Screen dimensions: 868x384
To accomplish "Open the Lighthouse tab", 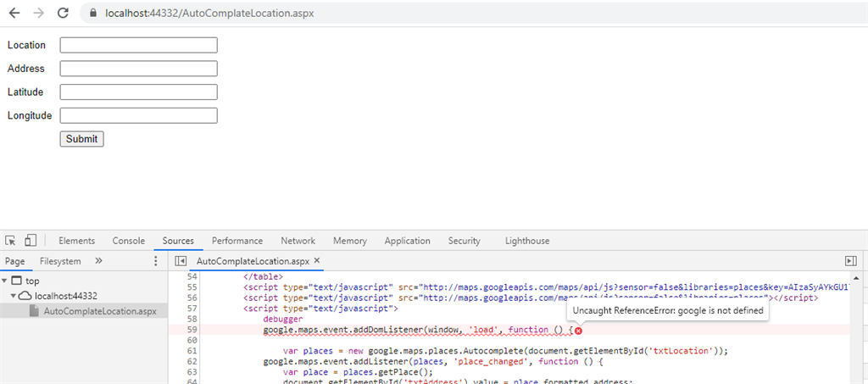I will point(527,241).
